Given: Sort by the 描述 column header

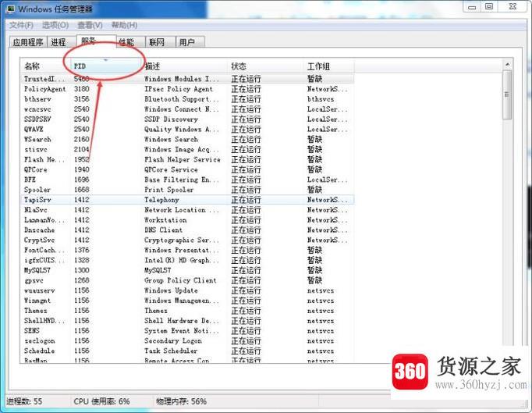Looking at the screenshot, I should pyautogui.click(x=185, y=66).
